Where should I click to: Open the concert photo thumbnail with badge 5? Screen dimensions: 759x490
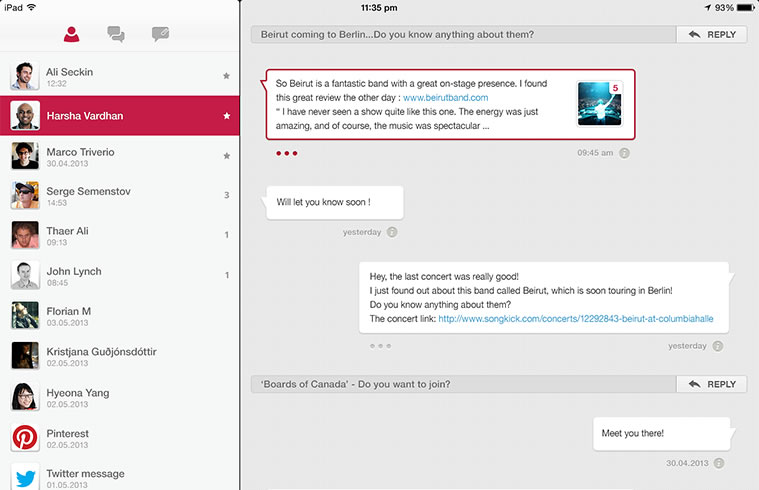(x=599, y=104)
